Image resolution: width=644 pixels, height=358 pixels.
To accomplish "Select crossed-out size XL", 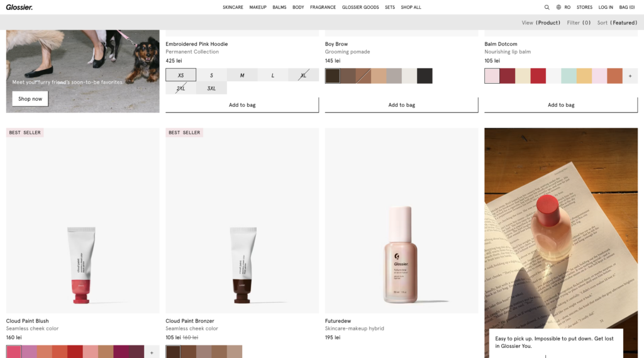I will click(304, 76).
